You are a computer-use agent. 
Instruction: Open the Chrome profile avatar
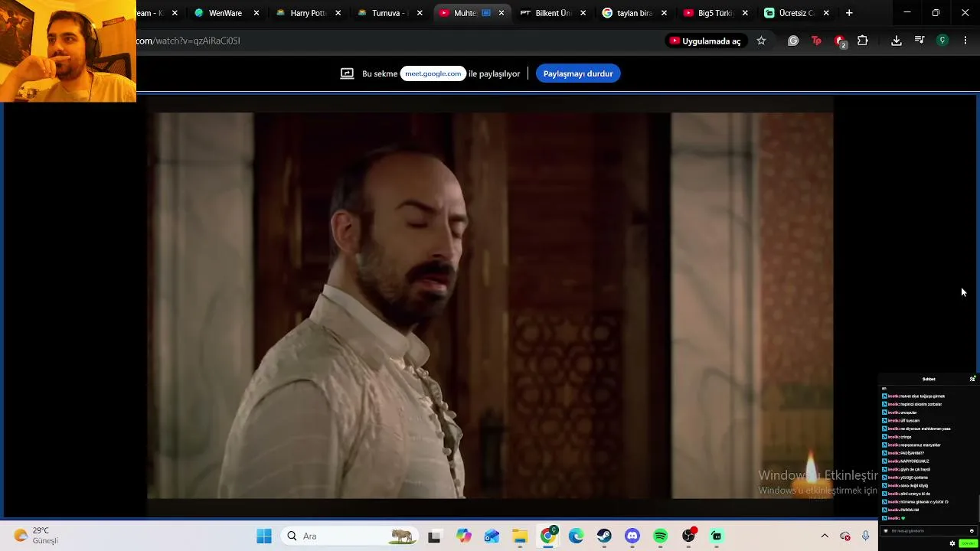click(x=942, y=41)
